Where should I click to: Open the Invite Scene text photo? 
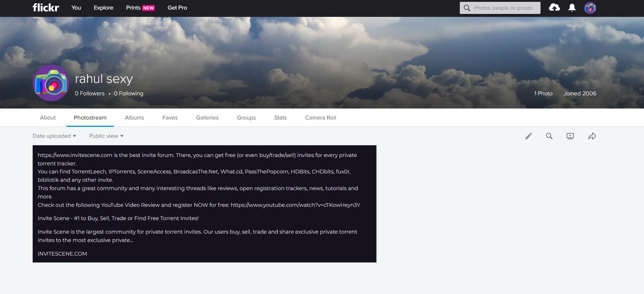(204, 204)
